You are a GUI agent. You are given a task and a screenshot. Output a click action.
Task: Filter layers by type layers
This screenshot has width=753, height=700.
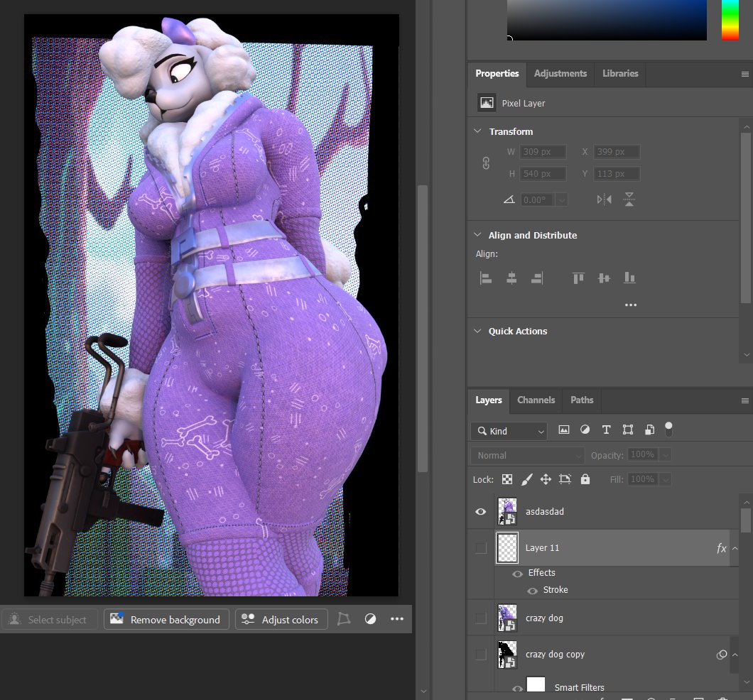click(606, 430)
